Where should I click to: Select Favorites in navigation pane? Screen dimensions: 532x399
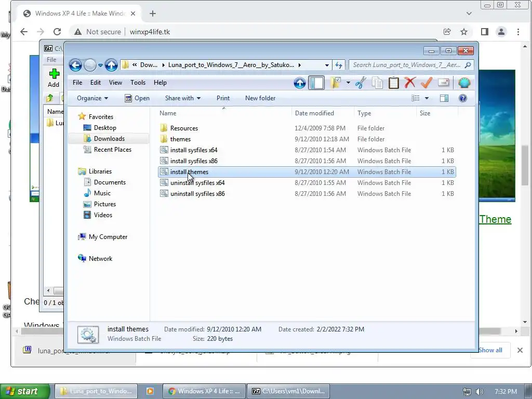[x=101, y=117]
